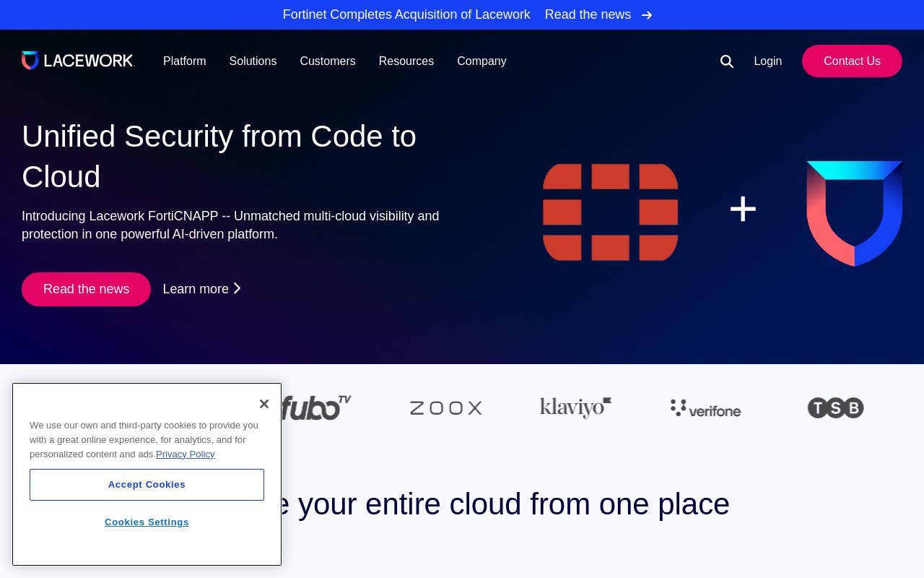Click the Fortinet Completes Acquisition banner text
The height and width of the screenshot is (578, 924).
pyautogui.click(x=406, y=14)
